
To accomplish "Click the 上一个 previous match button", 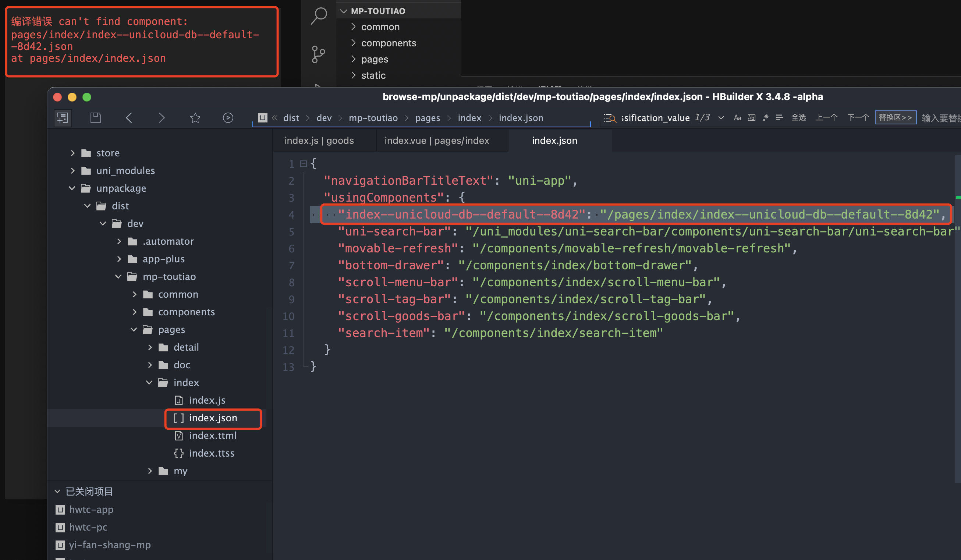I will point(826,117).
